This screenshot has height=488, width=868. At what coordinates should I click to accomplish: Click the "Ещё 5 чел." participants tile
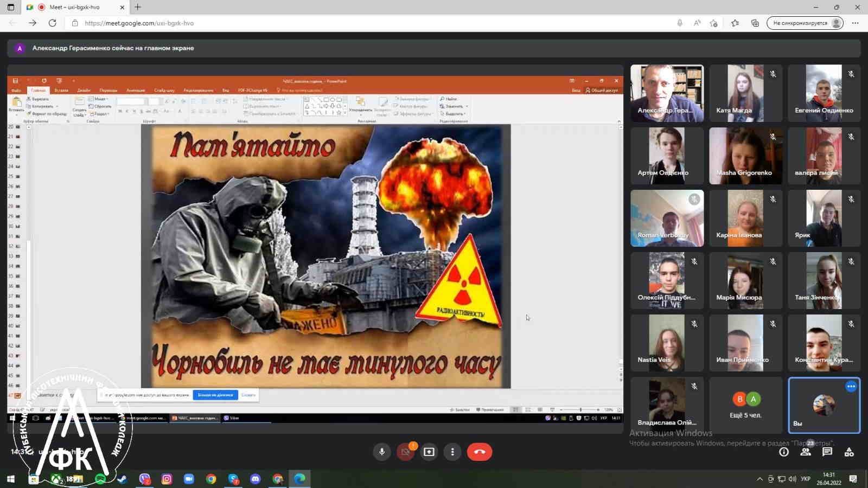[x=746, y=405]
